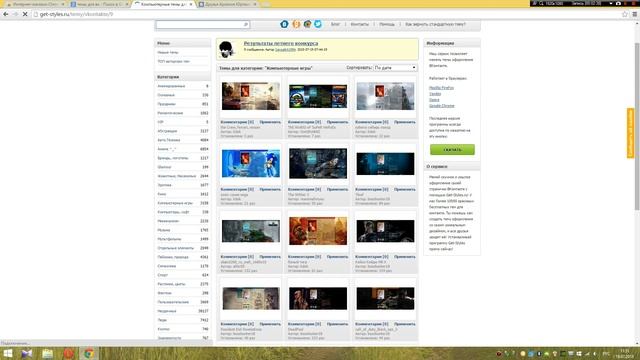Image resolution: width=640 pixels, height=360 pixels.
Task: Click the Twitter bird icon in the header
Action: coord(318,24)
